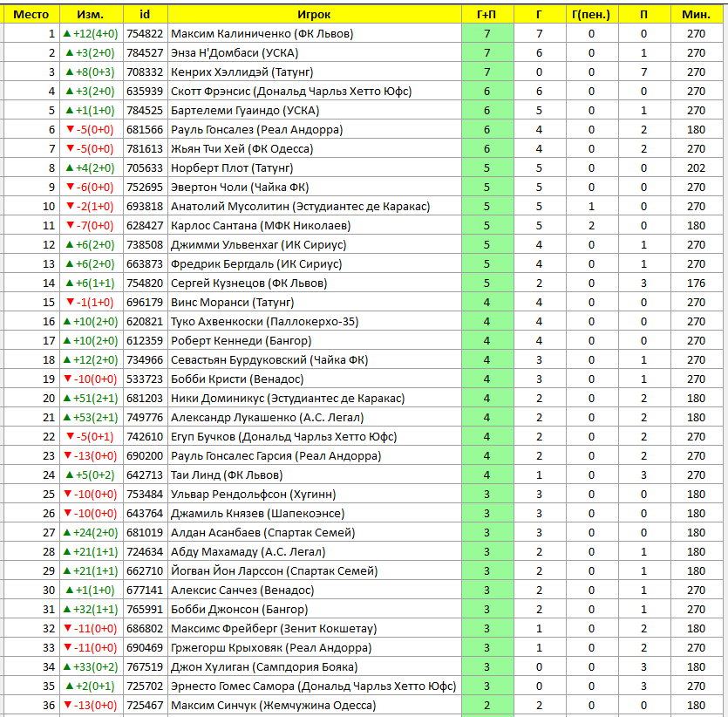Screen dimensions: 728x717
Task: Select id cell 725467
Action: click(145, 706)
